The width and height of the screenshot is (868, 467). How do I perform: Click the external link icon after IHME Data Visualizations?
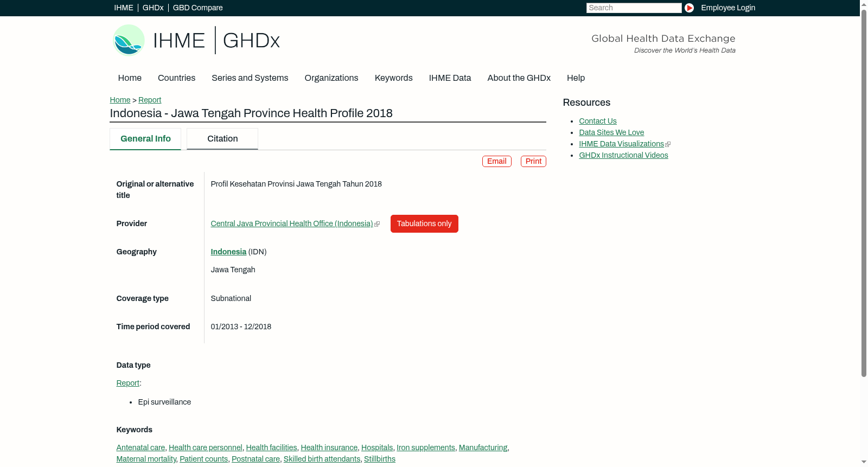pos(668,144)
